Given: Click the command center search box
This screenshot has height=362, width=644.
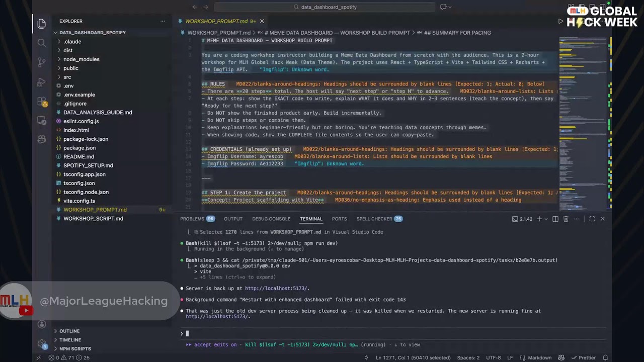Looking at the screenshot, I should tap(325, 7).
